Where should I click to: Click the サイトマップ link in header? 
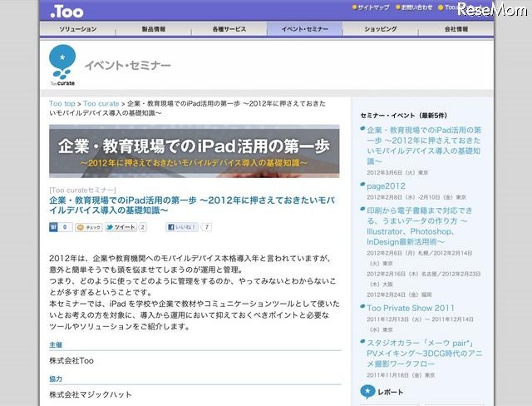[372, 7]
